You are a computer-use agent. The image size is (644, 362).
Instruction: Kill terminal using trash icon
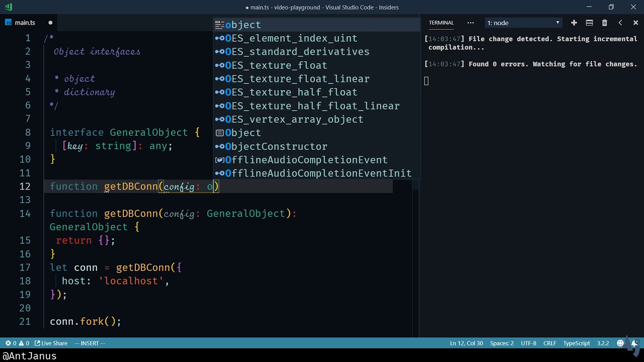(x=605, y=23)
